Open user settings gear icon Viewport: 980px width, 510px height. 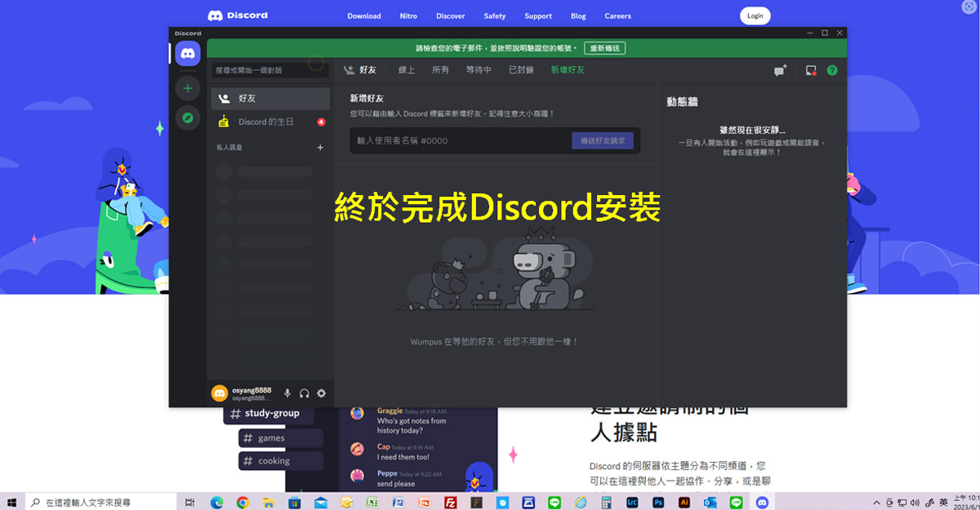pos(321,393)
